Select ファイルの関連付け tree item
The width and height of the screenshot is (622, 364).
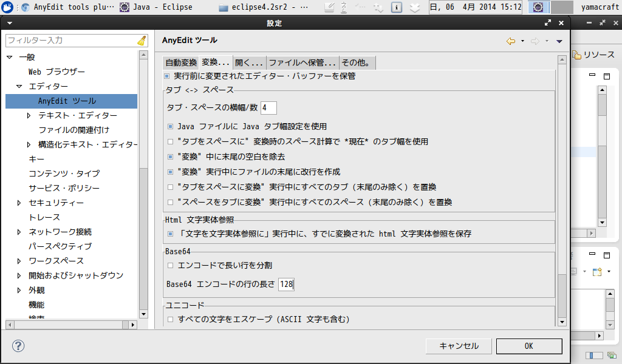click(x=73, y=130)
